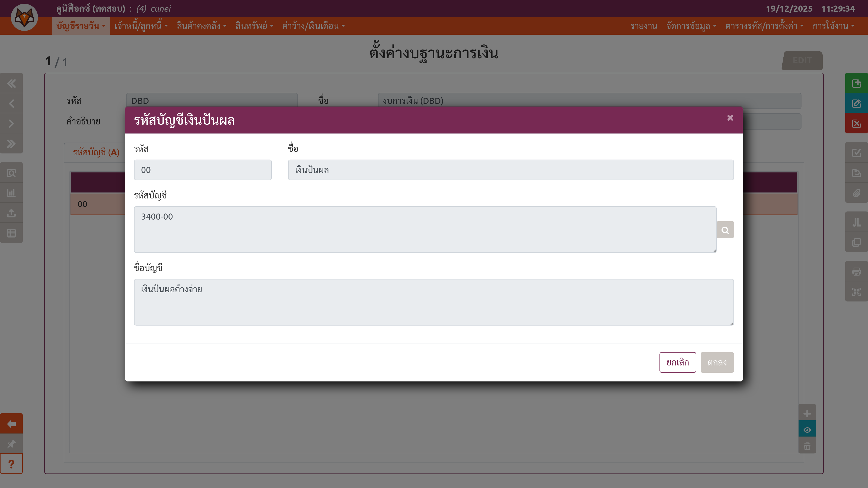Go to last record double-chevron icon
The height and width of the screenshot is (488, 868).
tap(11, 144)
